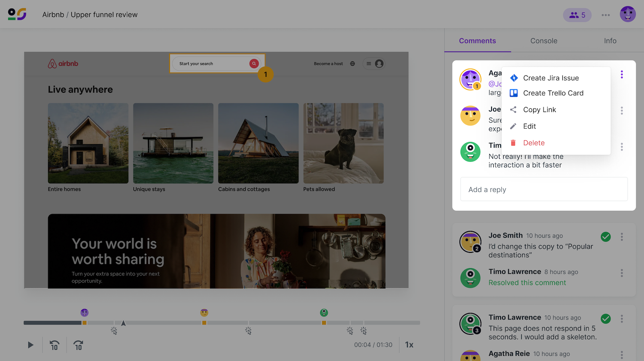Viewport: 644px width, 361px height.
Task: Select Create Jira Issue from menu
Action: 551,78
